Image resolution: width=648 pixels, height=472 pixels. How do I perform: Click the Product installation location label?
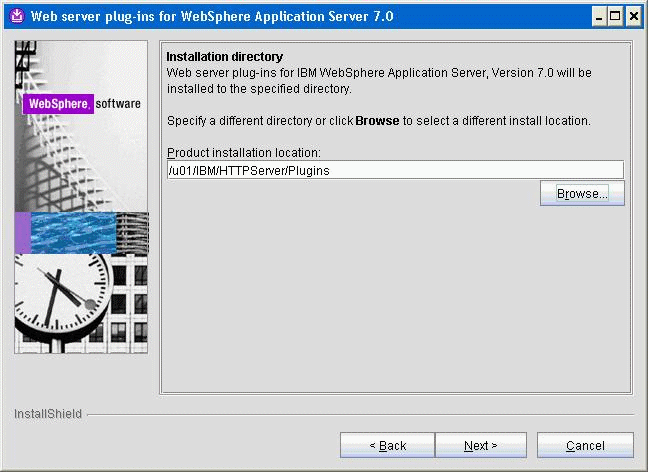click(243, 152)
